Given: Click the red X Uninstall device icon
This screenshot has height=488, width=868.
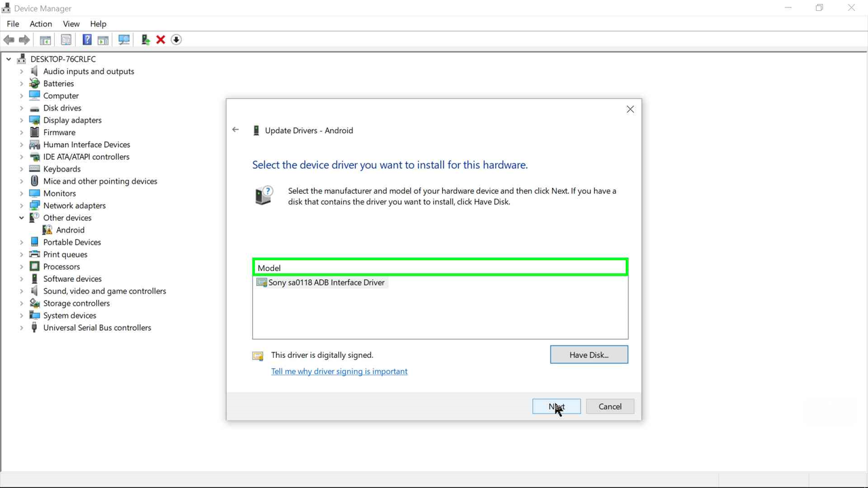Looking at the screenshot, I should point(161,40).
